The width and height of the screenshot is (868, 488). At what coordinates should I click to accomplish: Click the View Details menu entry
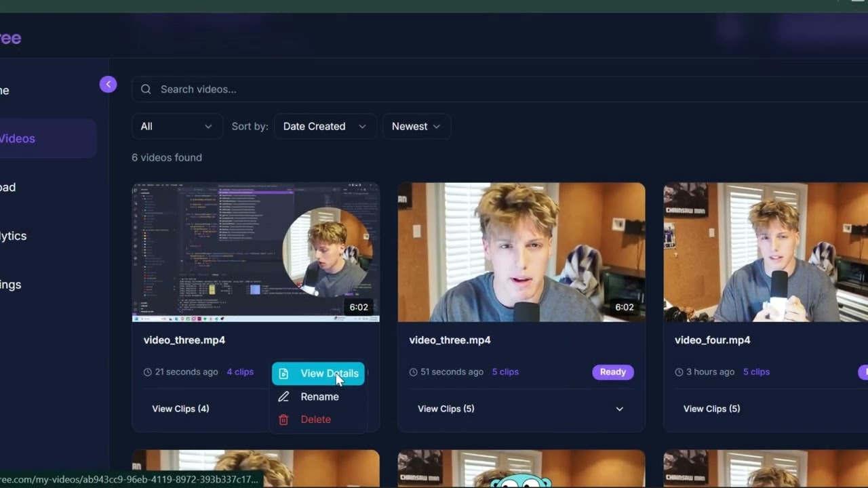tap(330, 373)
